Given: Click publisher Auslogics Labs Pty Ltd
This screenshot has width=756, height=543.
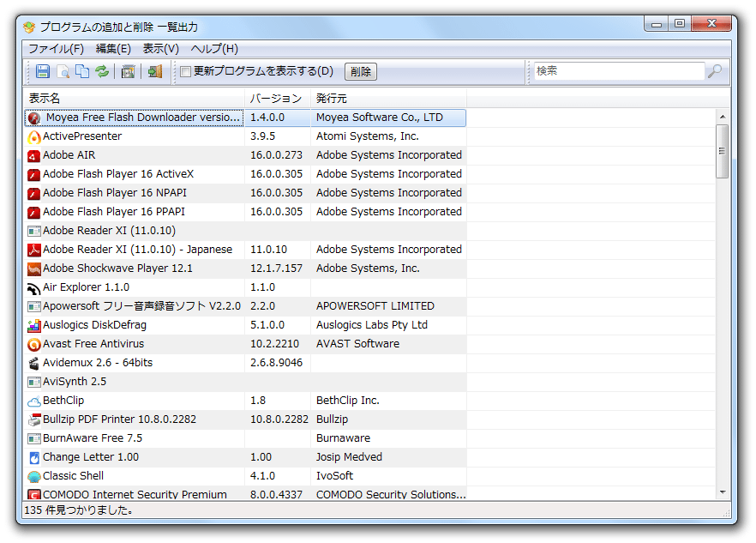Looking at the screenshot, I should click(372, 325).
